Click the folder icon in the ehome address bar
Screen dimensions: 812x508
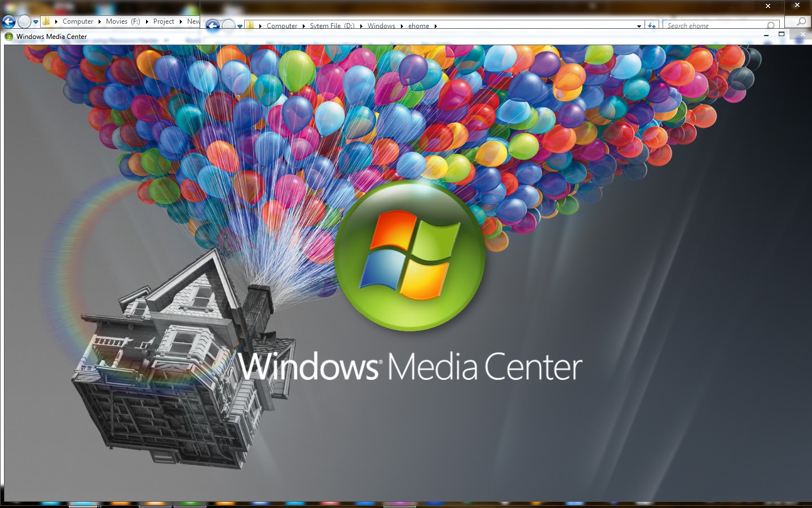pyautogui.click(x=250, y=25)
